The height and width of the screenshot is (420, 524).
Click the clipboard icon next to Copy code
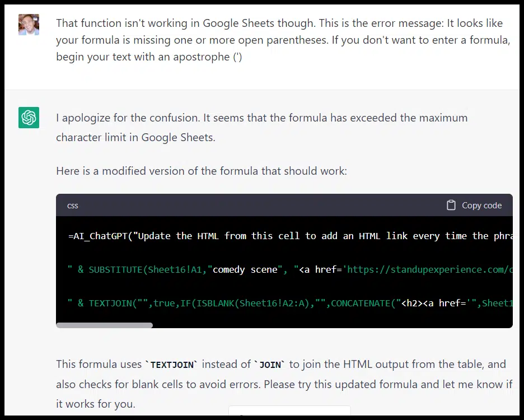pyautogui.click(x=451, y=205)
